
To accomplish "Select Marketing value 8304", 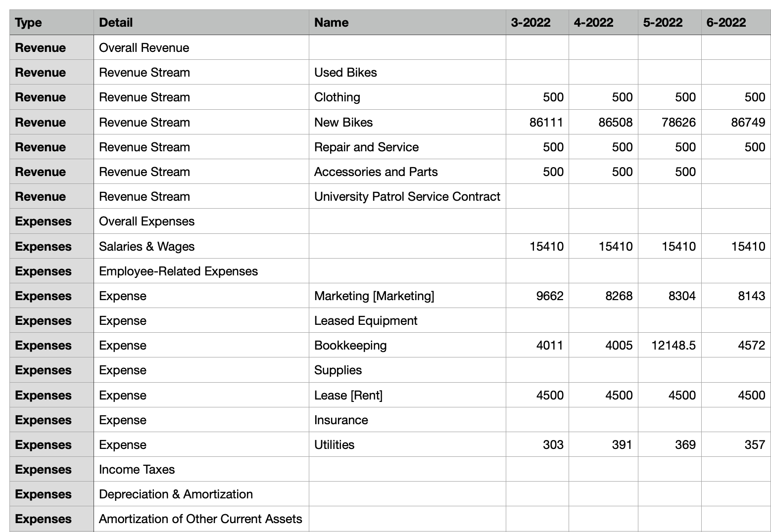I will coord(670,296).
